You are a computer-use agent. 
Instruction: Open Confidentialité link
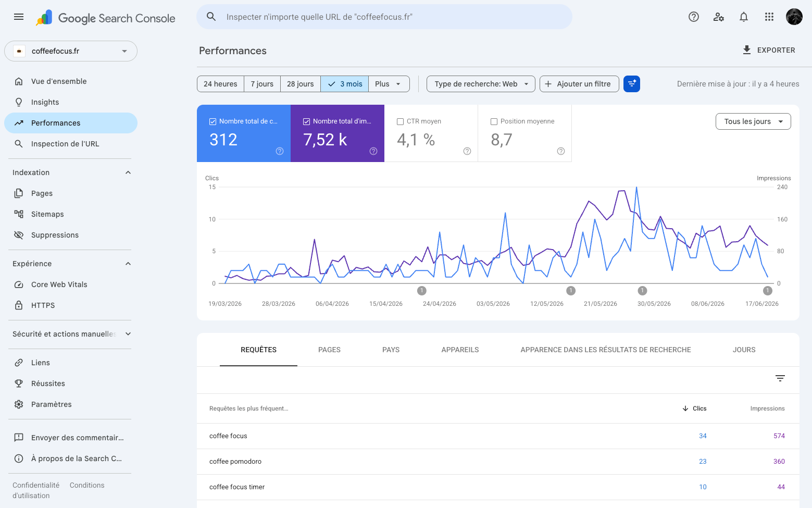(x=36, y=485)
